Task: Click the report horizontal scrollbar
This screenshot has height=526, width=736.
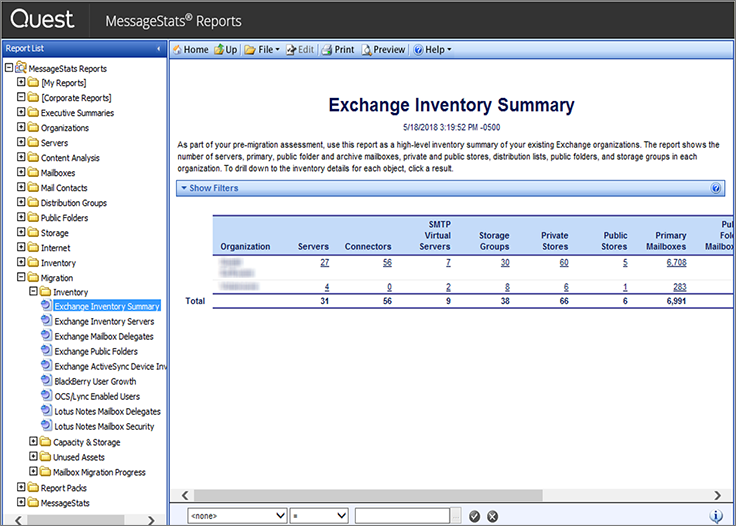Action: [368, 496]
